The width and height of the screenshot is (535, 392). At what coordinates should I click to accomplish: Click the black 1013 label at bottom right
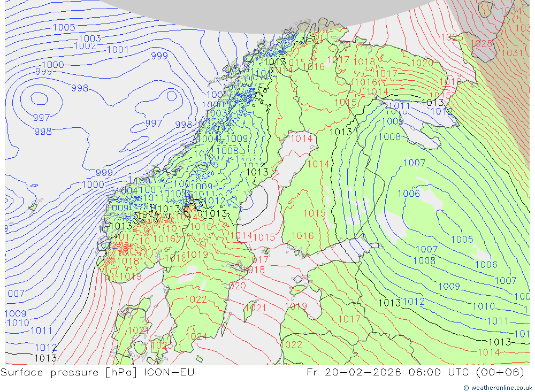point(500,342)
